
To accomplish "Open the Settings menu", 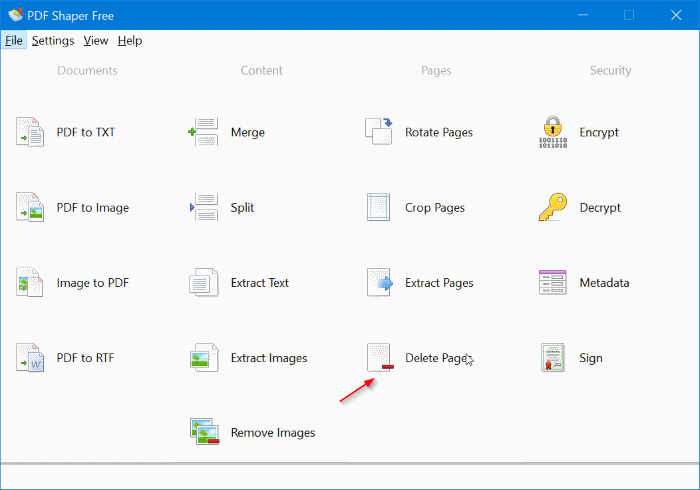I will click(x=53, y=41).
